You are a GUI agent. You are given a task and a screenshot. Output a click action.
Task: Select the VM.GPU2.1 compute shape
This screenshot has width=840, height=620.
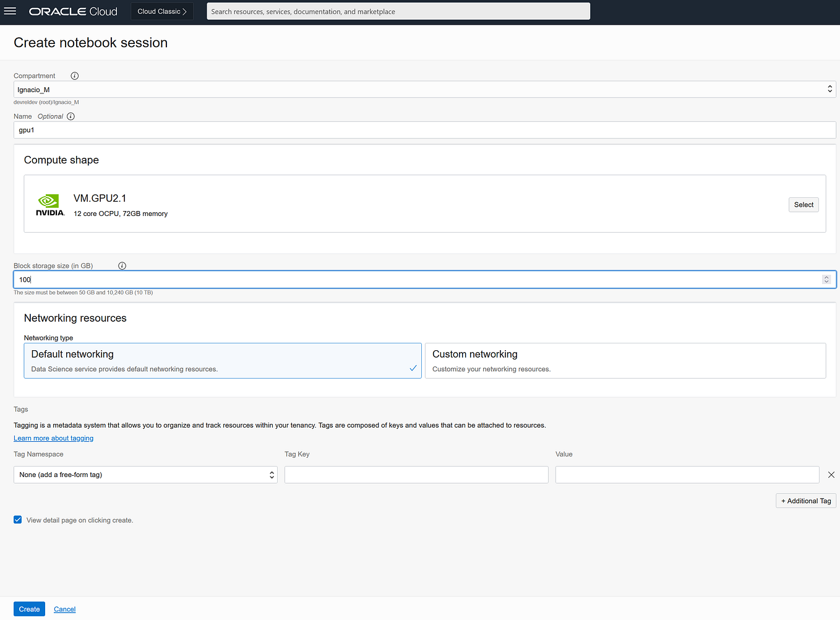tap(803, 204)
